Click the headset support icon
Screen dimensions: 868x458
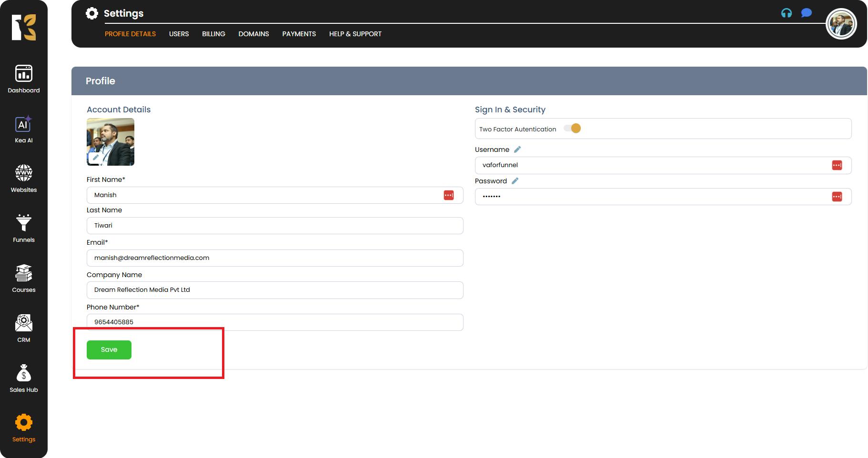click(787, 13)
